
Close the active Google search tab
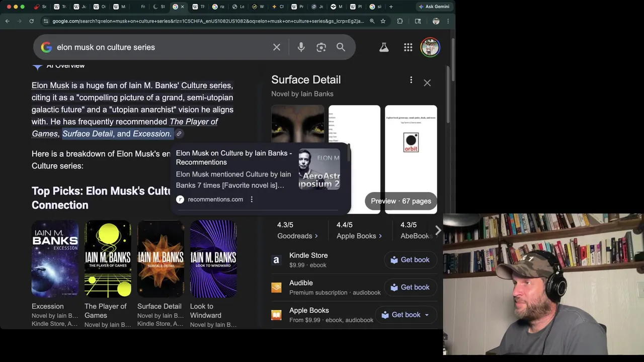pyautogui.click(x=182, y=7)
